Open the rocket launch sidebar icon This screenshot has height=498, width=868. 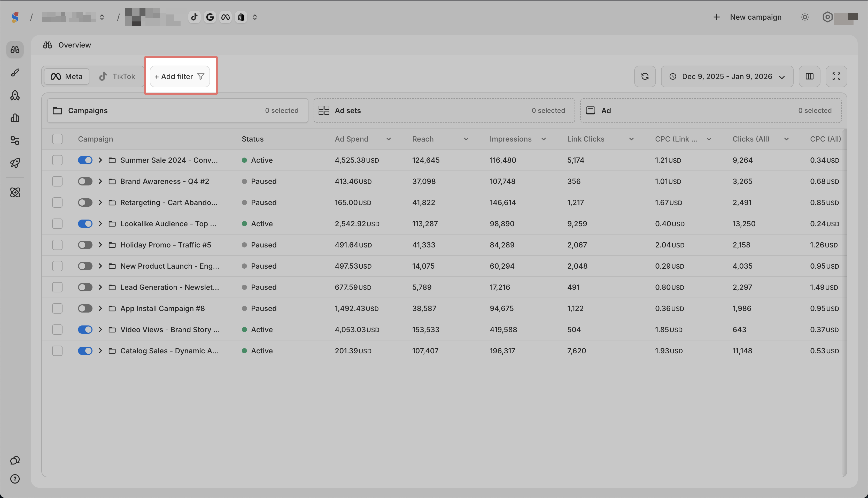tap(15, 163)
